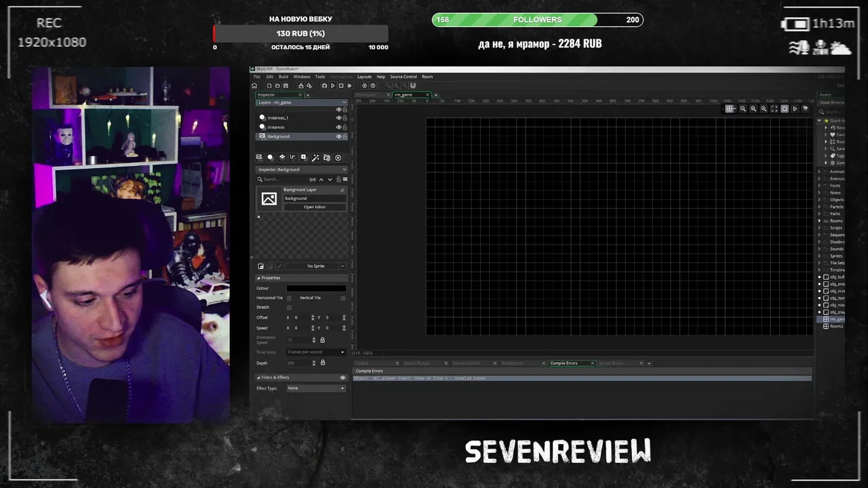Open the Effect Type dropdown
Viewport: 868px width, 488px height.
click(x=316, y=388)
